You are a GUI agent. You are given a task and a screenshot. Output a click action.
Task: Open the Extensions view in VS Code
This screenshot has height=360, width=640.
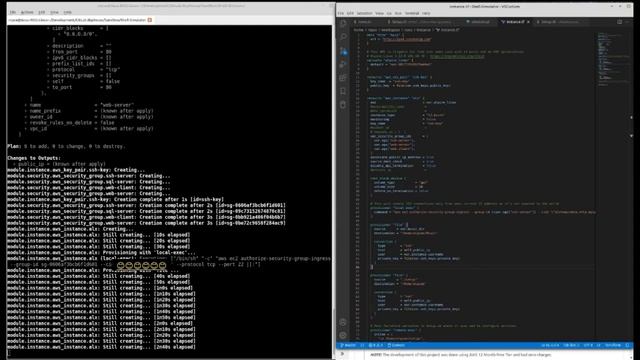tap(343, 78)
